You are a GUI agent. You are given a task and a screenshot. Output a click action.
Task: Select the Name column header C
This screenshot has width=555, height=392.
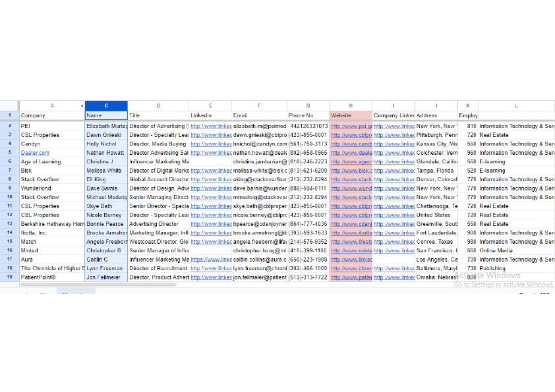pos(106,105)
